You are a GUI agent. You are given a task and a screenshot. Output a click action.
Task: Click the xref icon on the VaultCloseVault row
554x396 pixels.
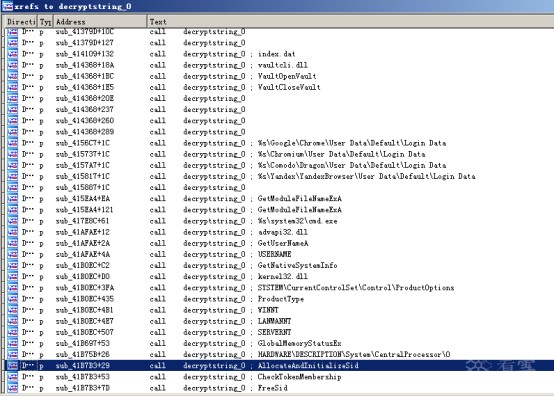coord(12,87)
